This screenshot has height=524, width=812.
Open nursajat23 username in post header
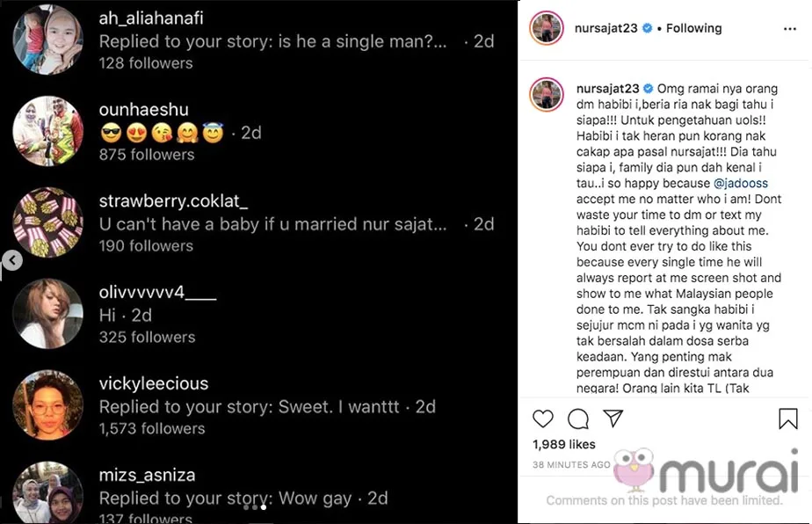[608, 28]
